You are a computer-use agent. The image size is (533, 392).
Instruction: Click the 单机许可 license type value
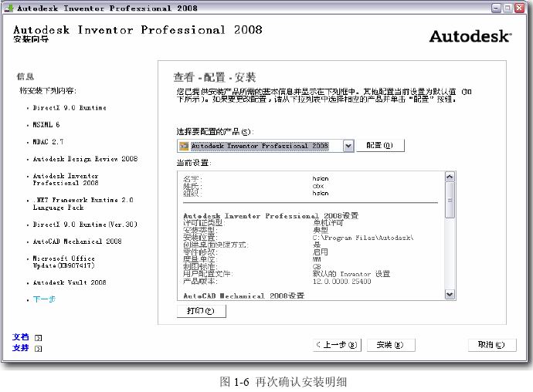coord(328,223)
